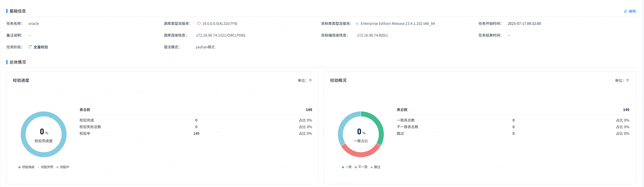This screenshot has height=187, width=644.
Task: Click source connection 172.16.90.74:1521/ORCLPDB1
Action: pyautogui.click(x=221, y=35)
